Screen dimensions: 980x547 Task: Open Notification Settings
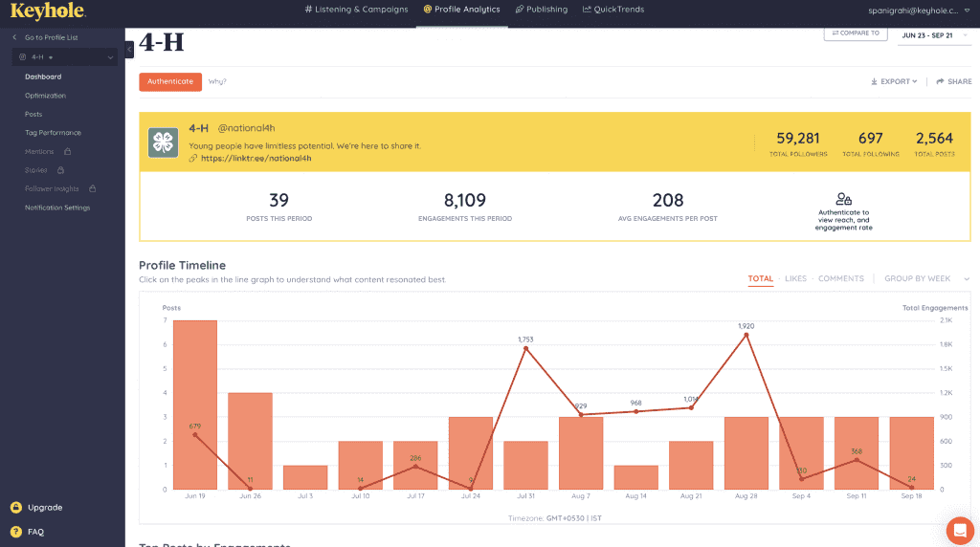tap(57, 208)
